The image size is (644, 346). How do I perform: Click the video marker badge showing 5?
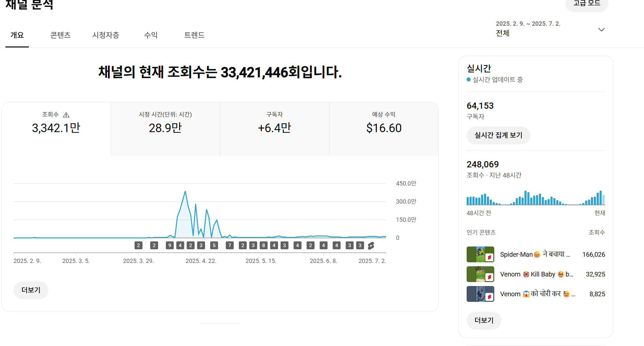point(214,245)
